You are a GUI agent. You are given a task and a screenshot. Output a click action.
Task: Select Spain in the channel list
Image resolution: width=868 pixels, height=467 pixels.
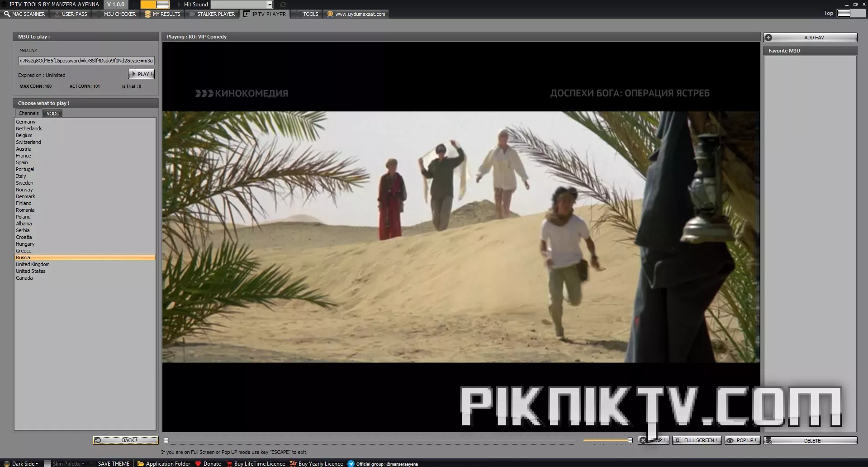(x=85, y=162)
